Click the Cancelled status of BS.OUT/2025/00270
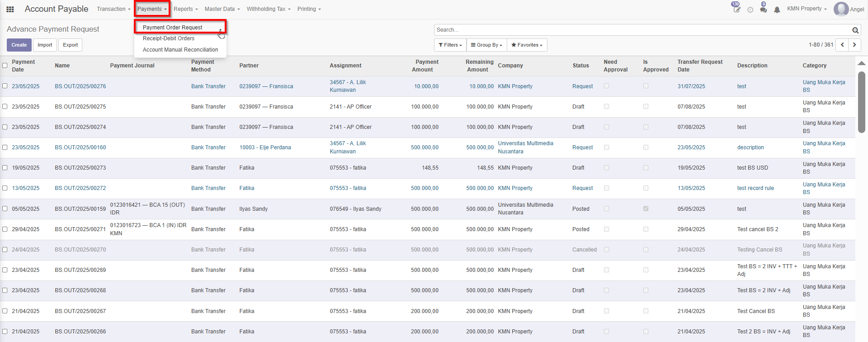868x342 pixels. 585,250
